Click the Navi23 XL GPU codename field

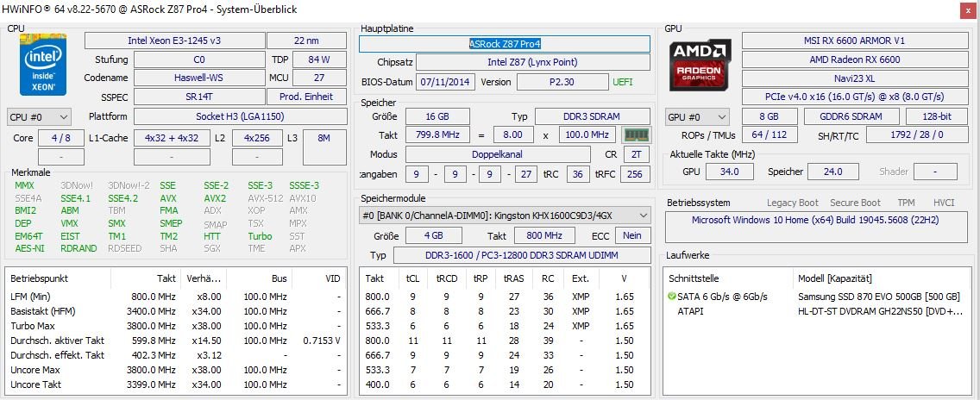click(854, 78)
